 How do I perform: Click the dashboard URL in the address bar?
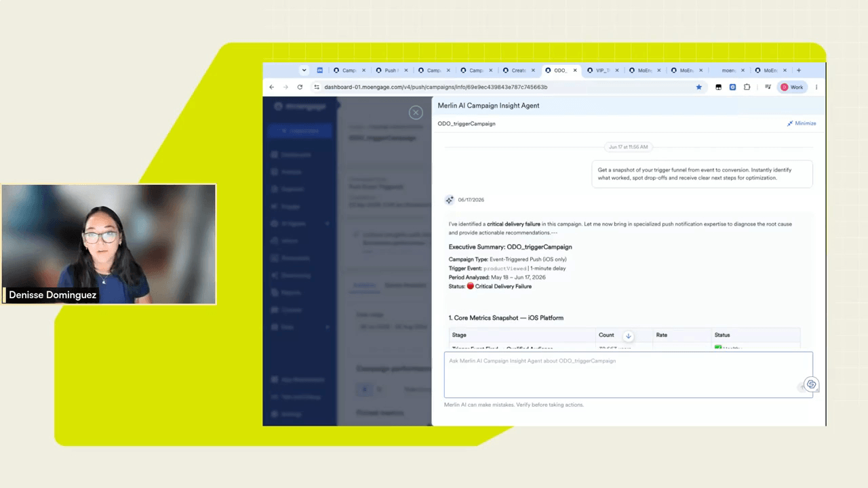point(435,87)
